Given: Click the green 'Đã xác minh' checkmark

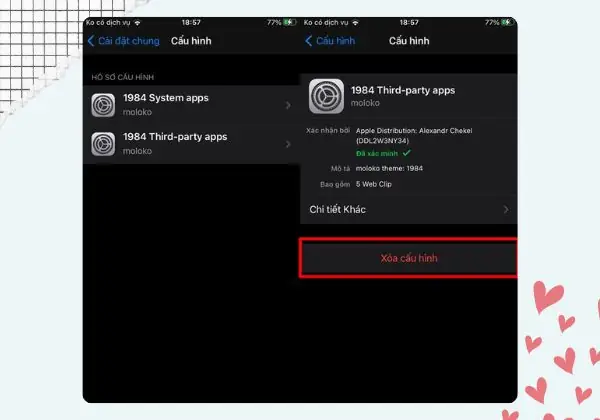Looking at the screenshot, I should pos(406,153).
